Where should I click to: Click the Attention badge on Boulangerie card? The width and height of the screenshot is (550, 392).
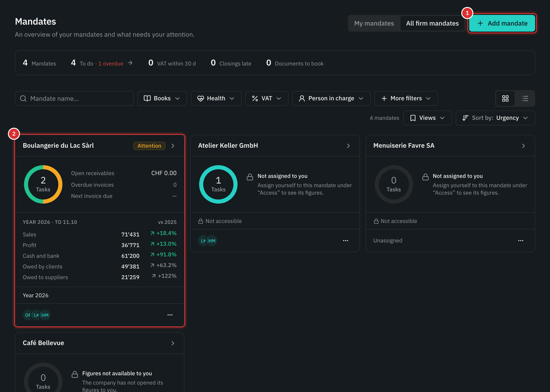coord(149,146)
